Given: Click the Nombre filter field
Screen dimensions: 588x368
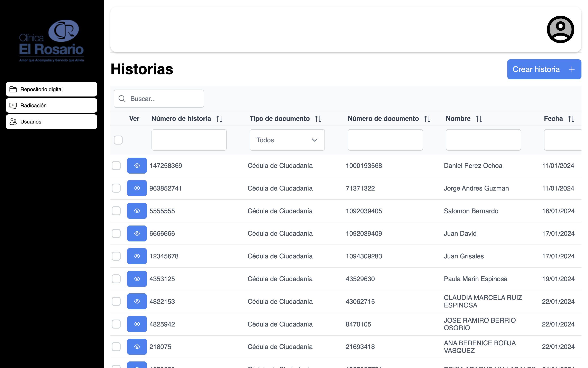Looking at the screenshot, I should [483, 140].
